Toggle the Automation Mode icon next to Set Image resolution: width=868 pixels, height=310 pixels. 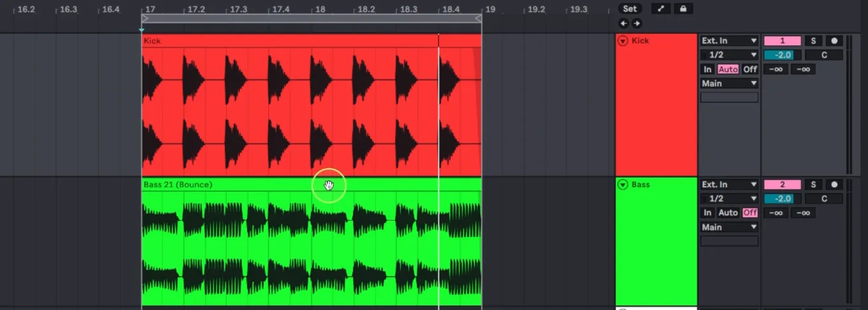coord(661,9)
